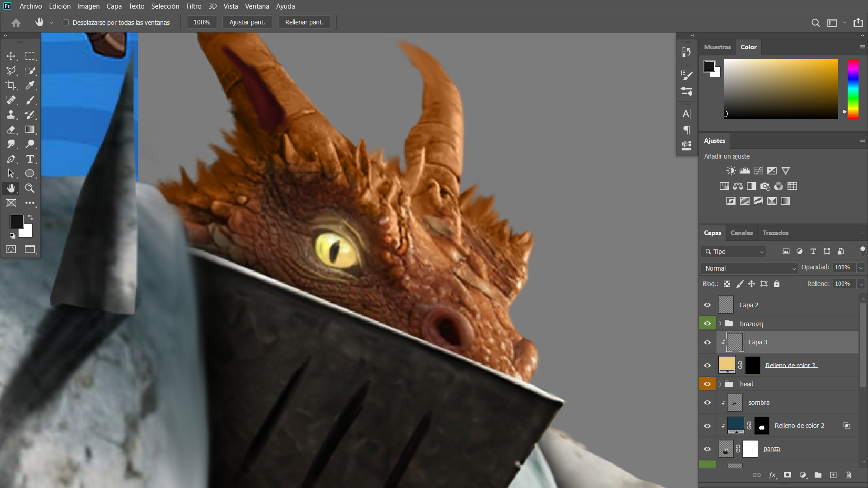The image size is (868, 488).
Task: Select the Frame tool
Action: [x=11, y=203]
